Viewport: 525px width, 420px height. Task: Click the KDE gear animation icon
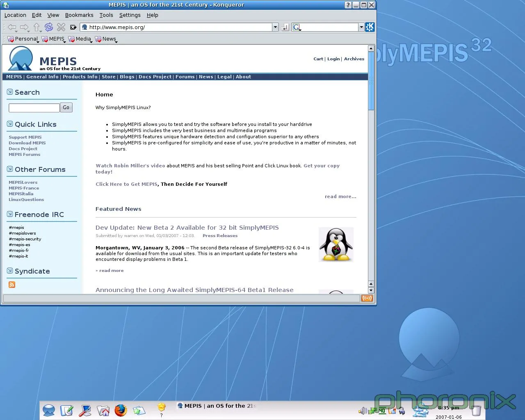coord(370,27)
